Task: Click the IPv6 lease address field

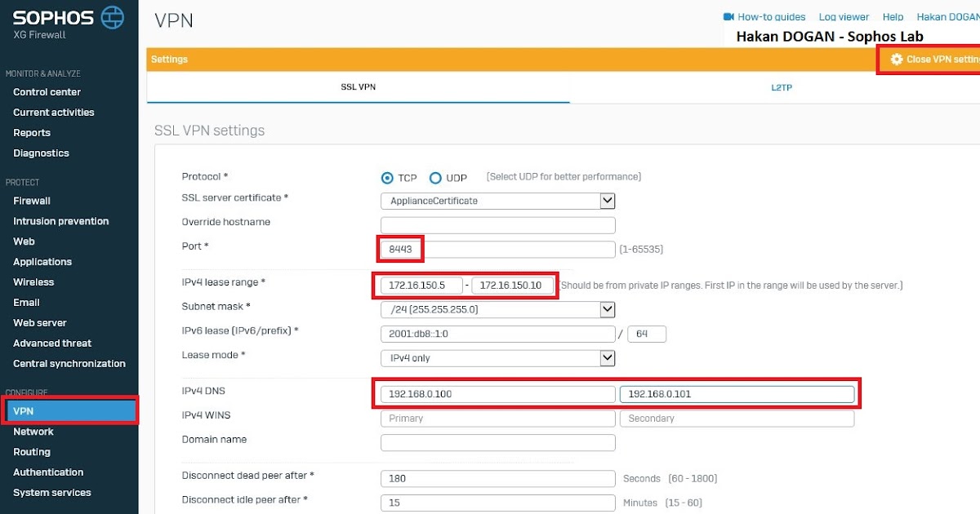Action: point(498,334)
